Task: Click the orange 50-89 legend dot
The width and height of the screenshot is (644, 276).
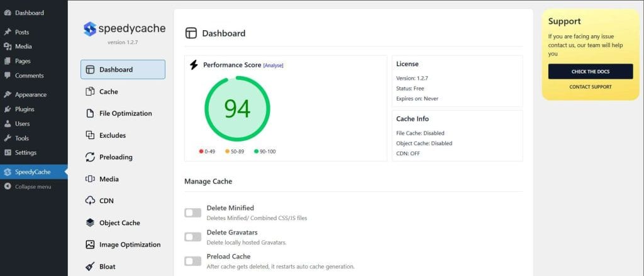Action: 227,151
